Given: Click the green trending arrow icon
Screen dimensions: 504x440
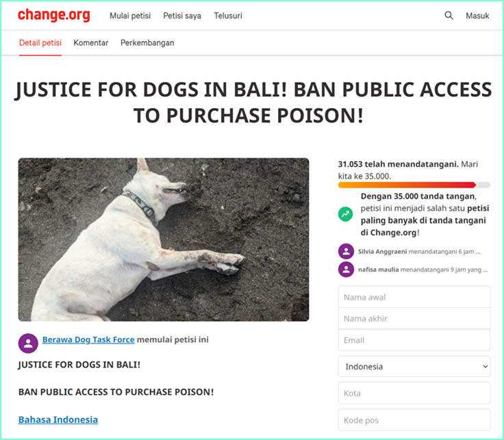Looking at the screenshot, I should 346,214.
